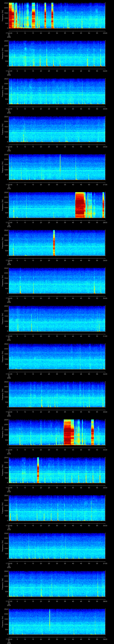Click the 1000 frequency tick of the 17:30 spectrogram

6,321
